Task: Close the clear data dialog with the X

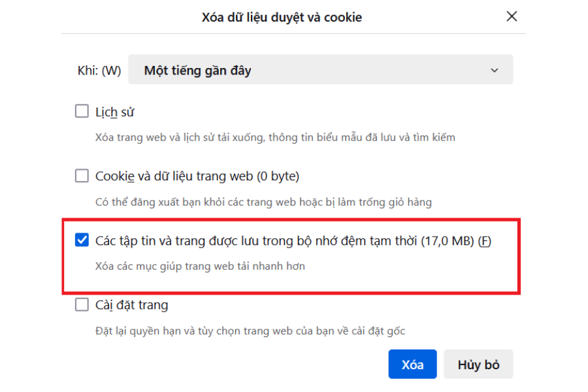Action: point(512,16)
